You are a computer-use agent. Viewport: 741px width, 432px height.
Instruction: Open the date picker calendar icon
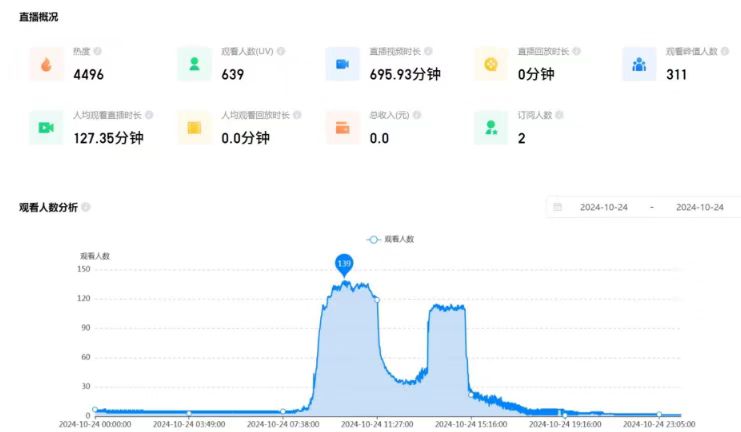click(x=557, y=207)
